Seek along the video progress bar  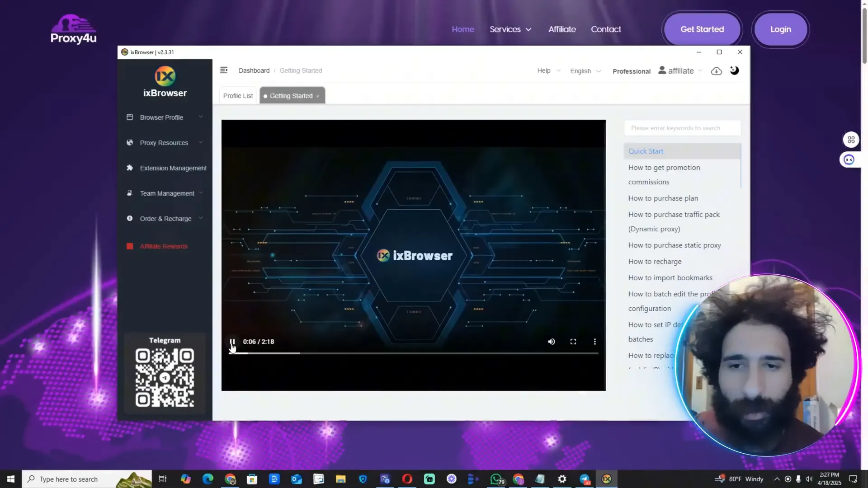click(x=413, y=353)
